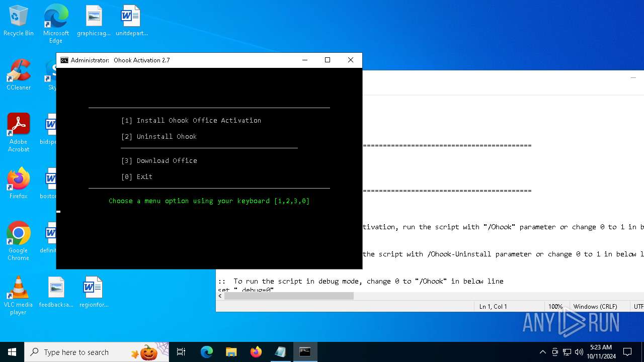Screen dimensions: 644x362
Task: Click the Ohook Activation window system menu icon
Action: (x=64, y=60)
